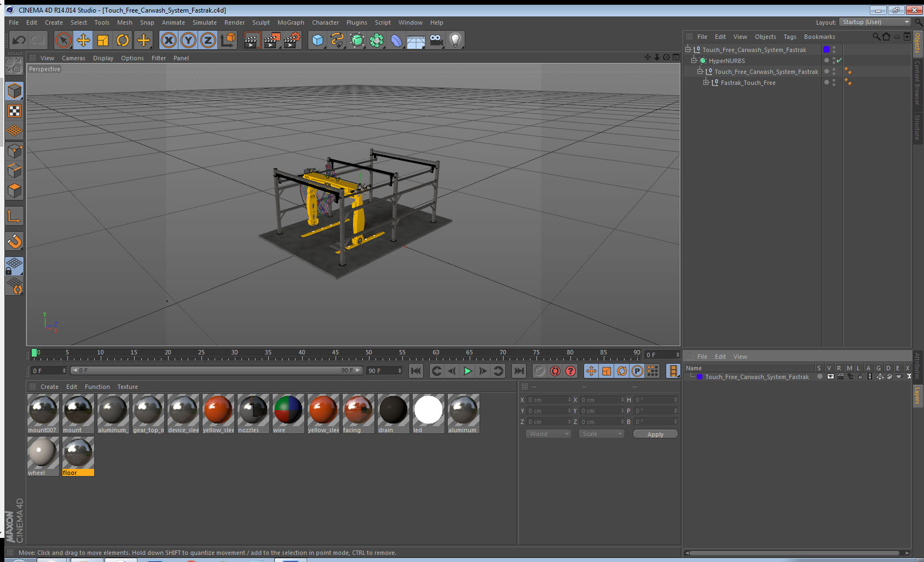The width and height of the screenshot is (924, 562).
Task: Add a Cube primitive object
Action: [318, 40]
